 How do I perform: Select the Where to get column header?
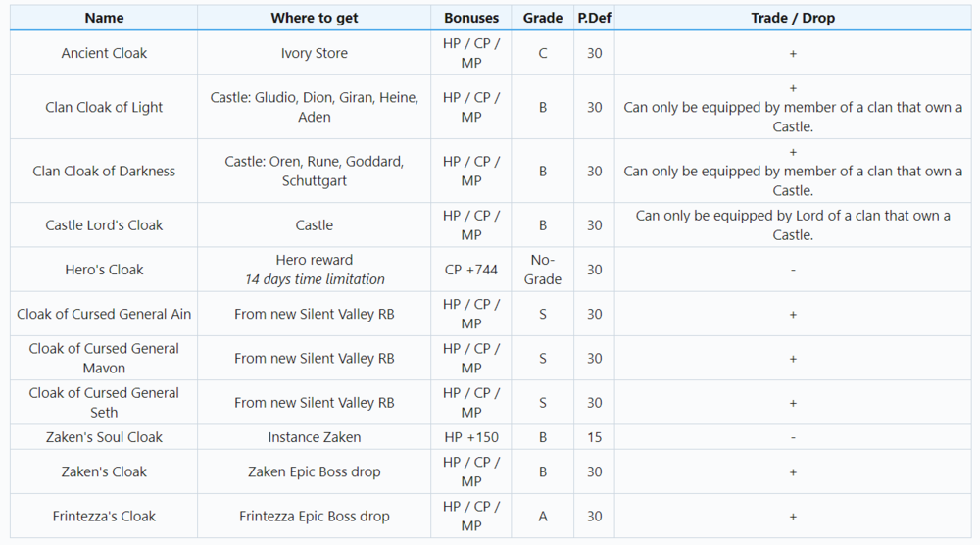(x=314, y=18)
